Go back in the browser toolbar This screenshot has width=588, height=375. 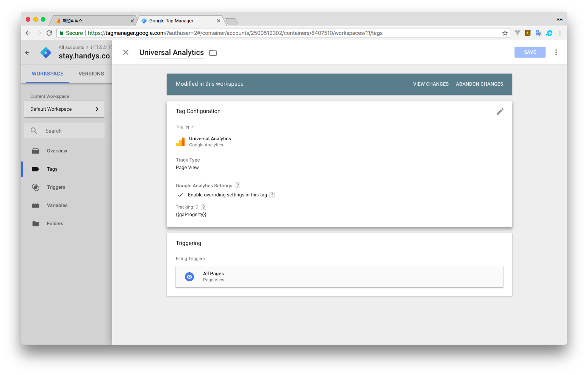pos(28,33)
